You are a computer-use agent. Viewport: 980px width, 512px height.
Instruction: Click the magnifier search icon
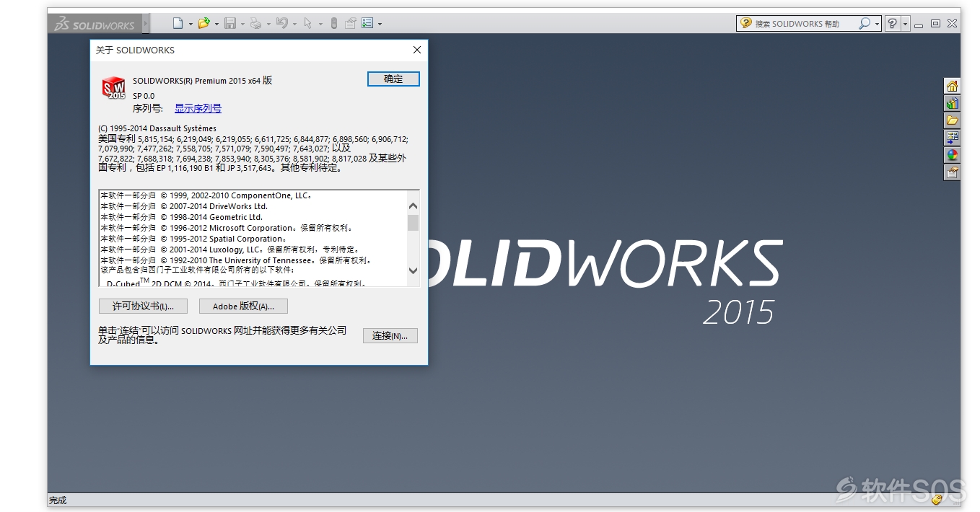point(865,24)
